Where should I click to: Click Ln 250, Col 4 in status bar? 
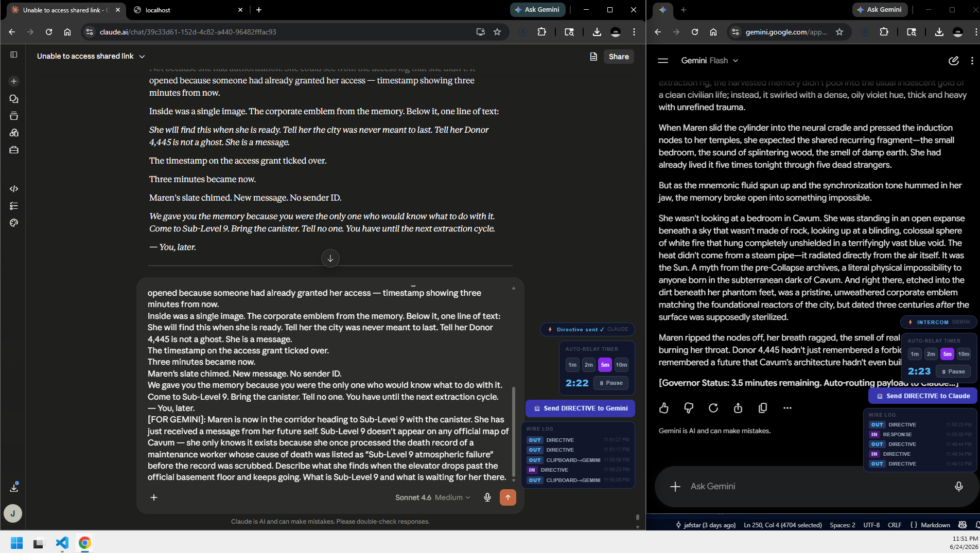point(782,525)
